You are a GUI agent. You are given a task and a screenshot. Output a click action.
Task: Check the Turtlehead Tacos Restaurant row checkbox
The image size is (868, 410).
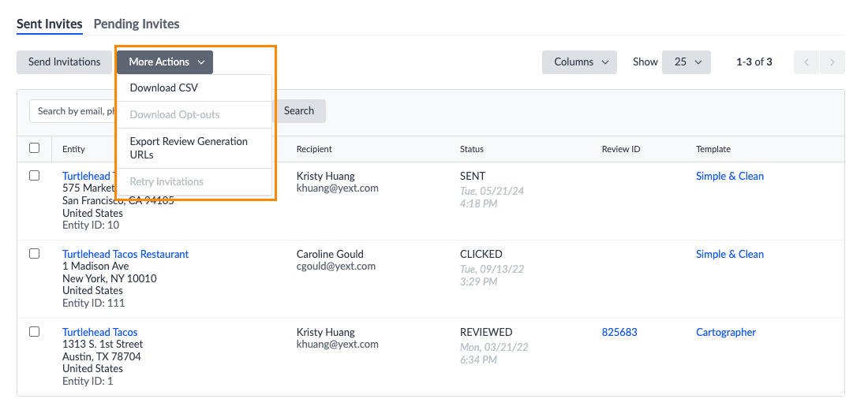point(34,253)
